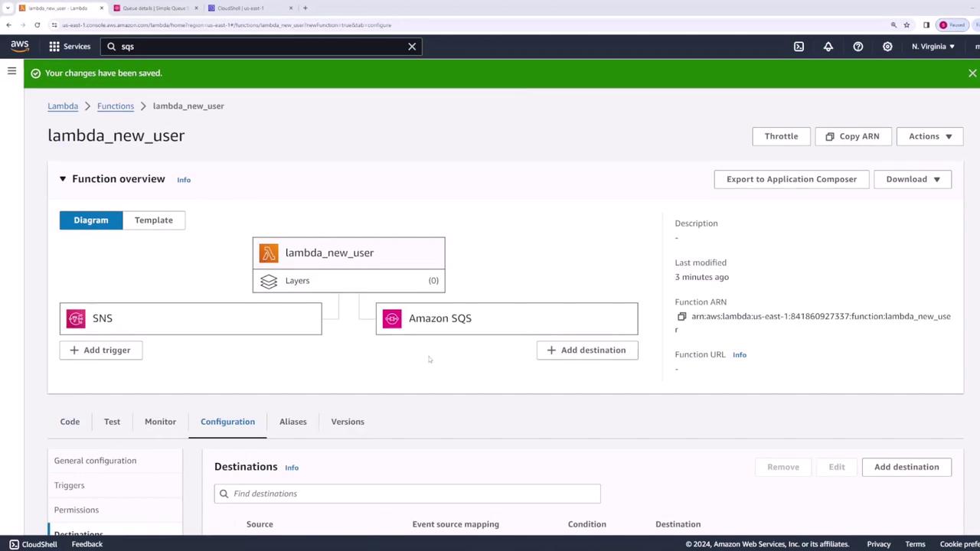The image size is (980, 551).
Task: Click the Find destinations search field
Action: coord(407,494)
